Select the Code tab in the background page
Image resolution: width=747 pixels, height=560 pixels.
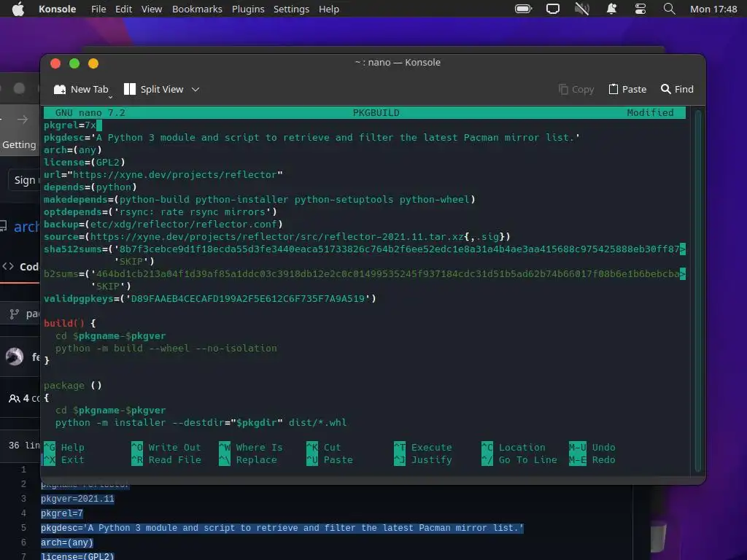click(21, 267)
